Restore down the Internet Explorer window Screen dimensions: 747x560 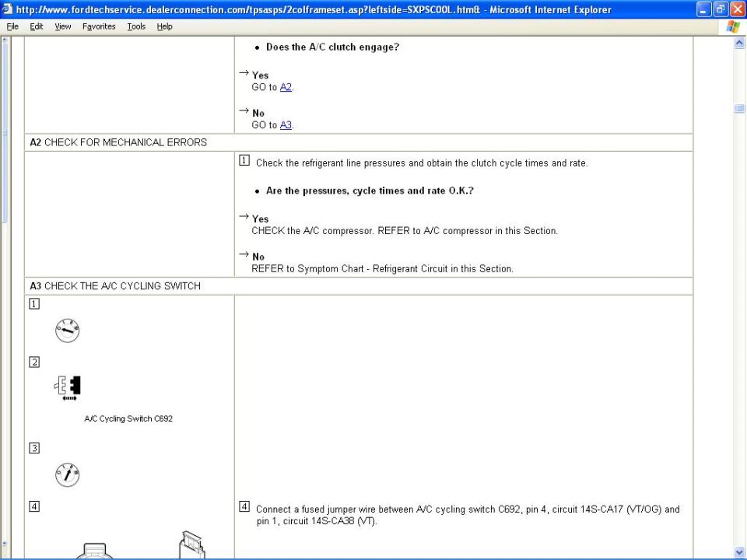coord(721,9)
